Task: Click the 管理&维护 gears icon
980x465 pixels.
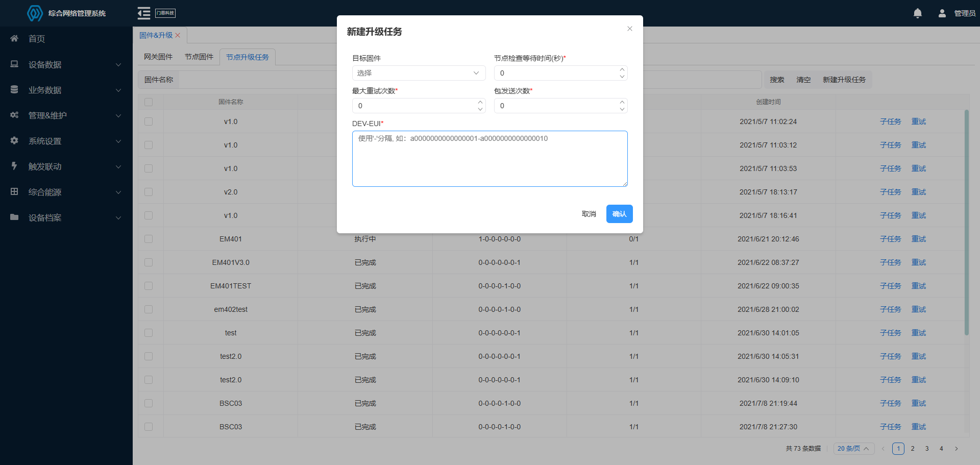Action: coord(14,115)
